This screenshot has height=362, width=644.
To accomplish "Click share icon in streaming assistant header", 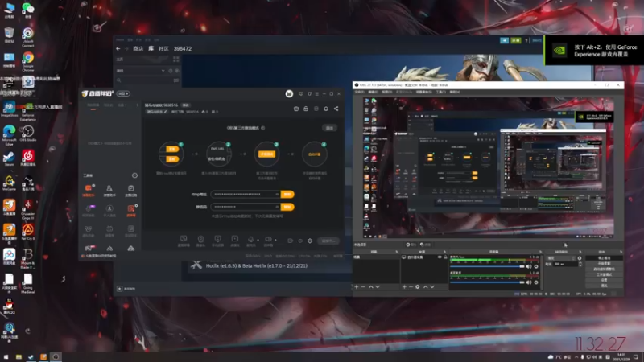I will (336, 109).
